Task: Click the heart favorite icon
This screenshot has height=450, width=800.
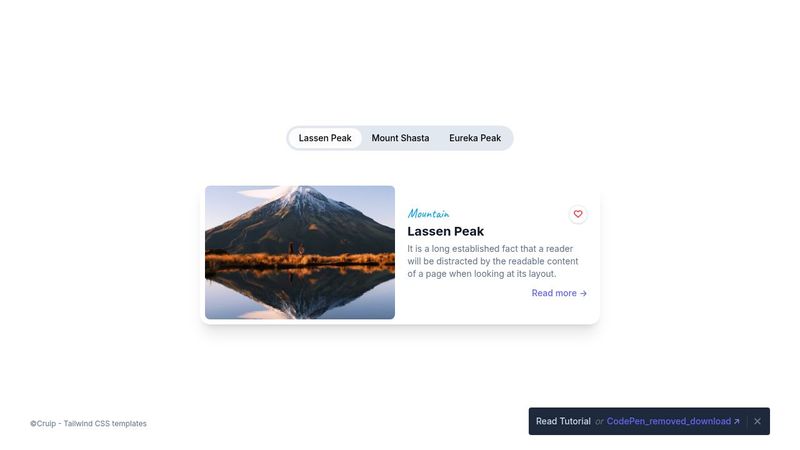Action: pyautogui.click(x=578, y=214)
